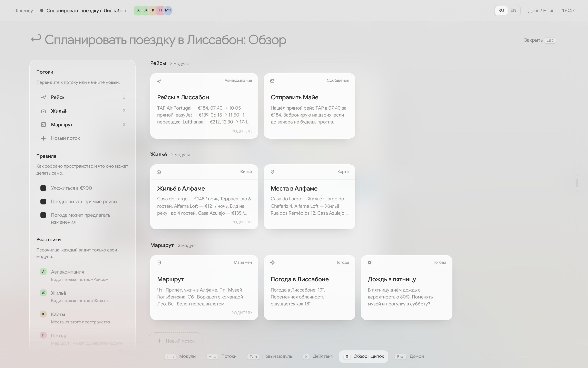Go back via К кейсу link
The height and width of the screenshot is (368, 588).
tap(23, 11)
